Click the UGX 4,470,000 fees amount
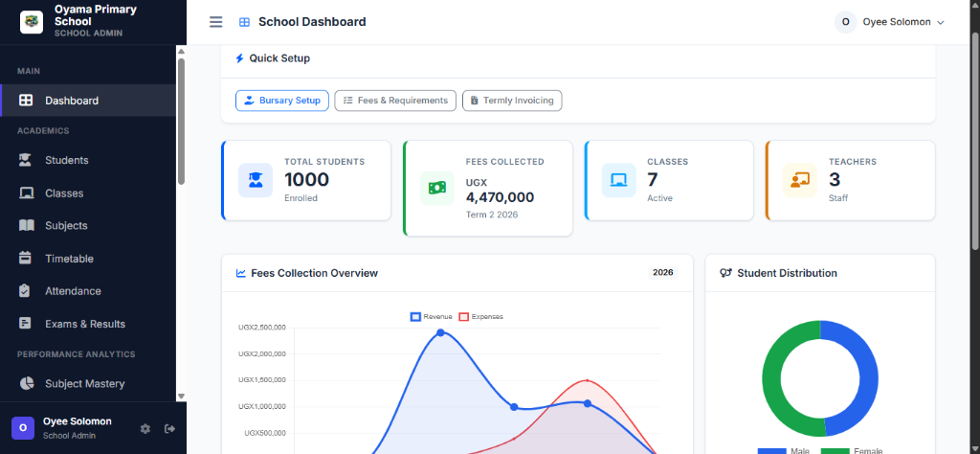This screenshot has height=454, width=980. click(x=500, y=191)
